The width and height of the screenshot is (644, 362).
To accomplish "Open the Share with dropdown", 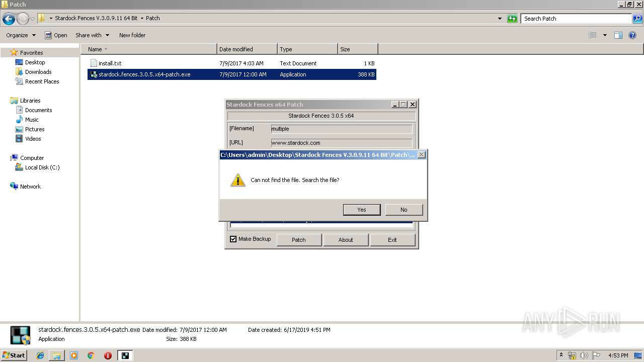I will pos(92,35).
